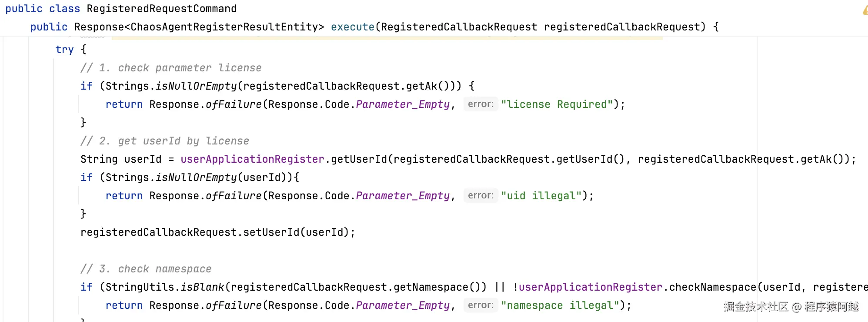868x322 pixels.
Task: Click the comment "3. check namespace"
Action: coord(146,269)
